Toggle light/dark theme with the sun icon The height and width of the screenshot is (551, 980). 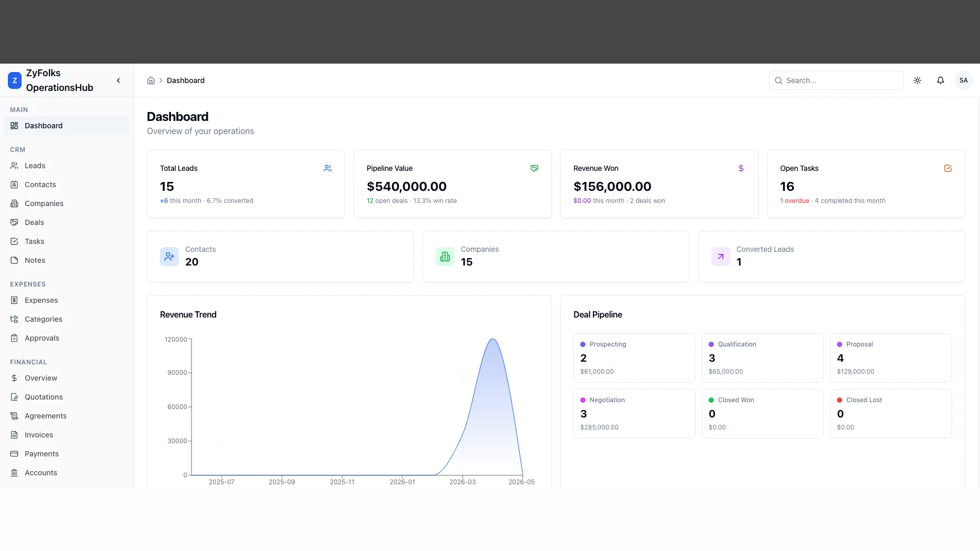(917, 80)
